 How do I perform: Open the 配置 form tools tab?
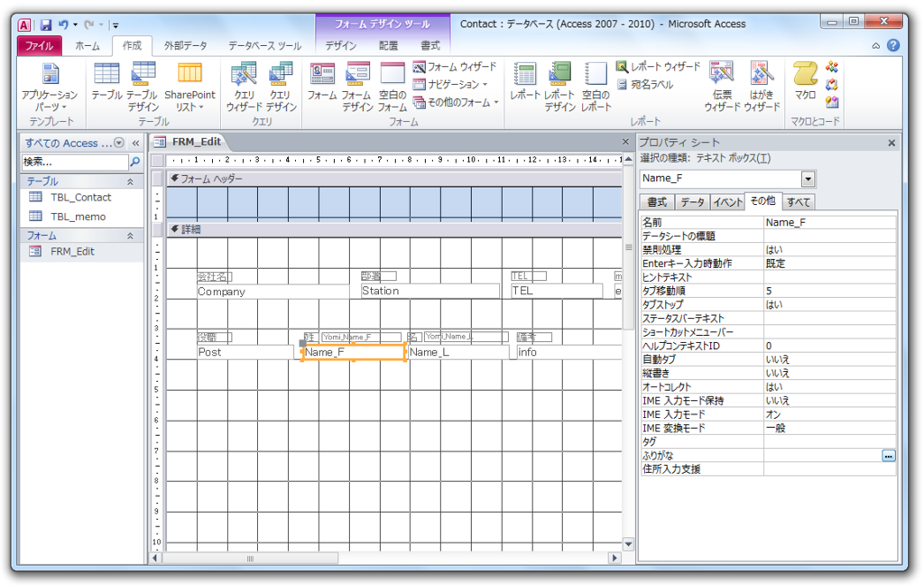(x=388, y=45)
